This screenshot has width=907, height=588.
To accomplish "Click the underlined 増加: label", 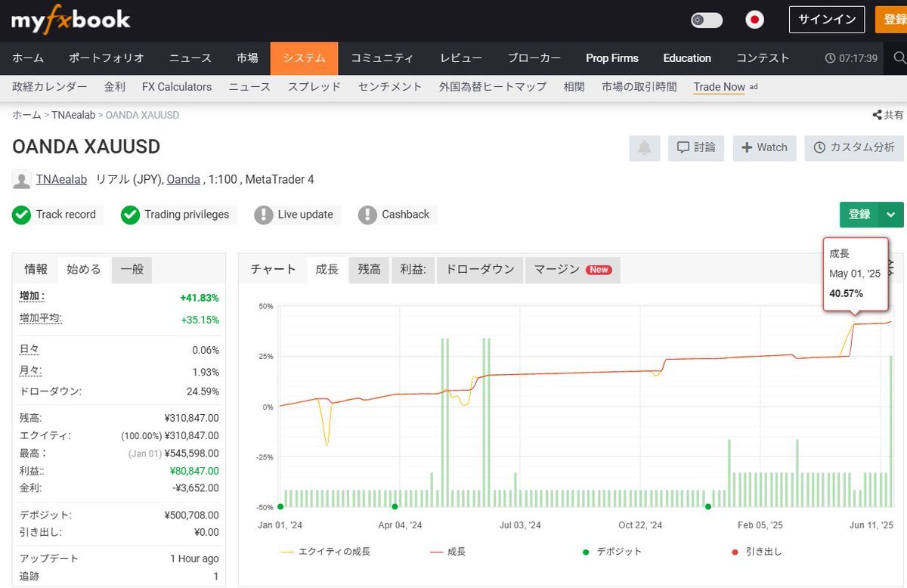I will click(x=32, y=297).
